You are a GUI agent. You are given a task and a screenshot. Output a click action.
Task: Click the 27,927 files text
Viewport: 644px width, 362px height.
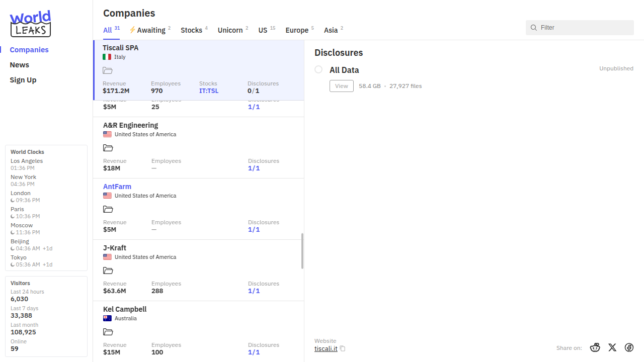(406, 86)
